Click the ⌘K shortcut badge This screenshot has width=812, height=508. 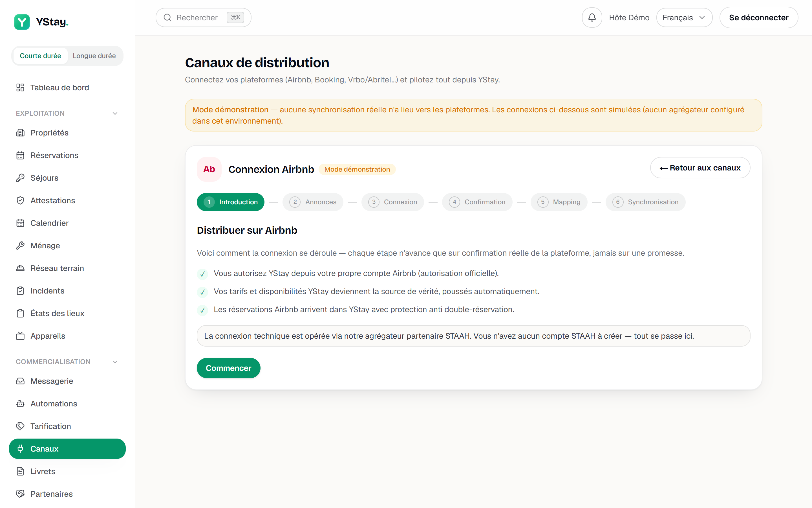point(235,17)
